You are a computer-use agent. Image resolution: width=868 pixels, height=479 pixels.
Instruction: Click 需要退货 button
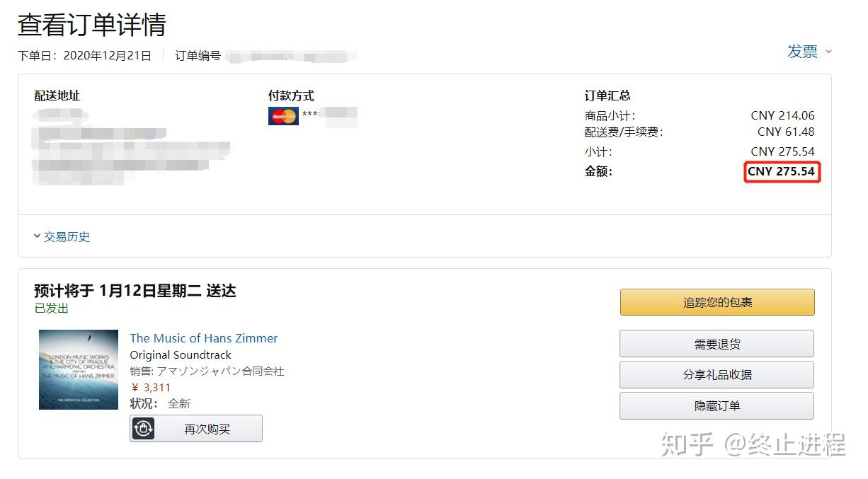point(716,344)
